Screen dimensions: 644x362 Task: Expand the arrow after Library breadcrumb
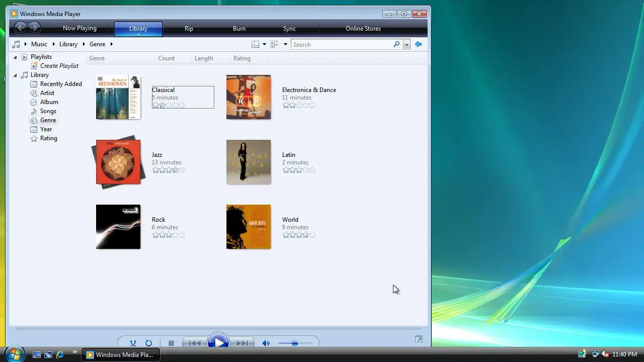(x=84, y=44)
